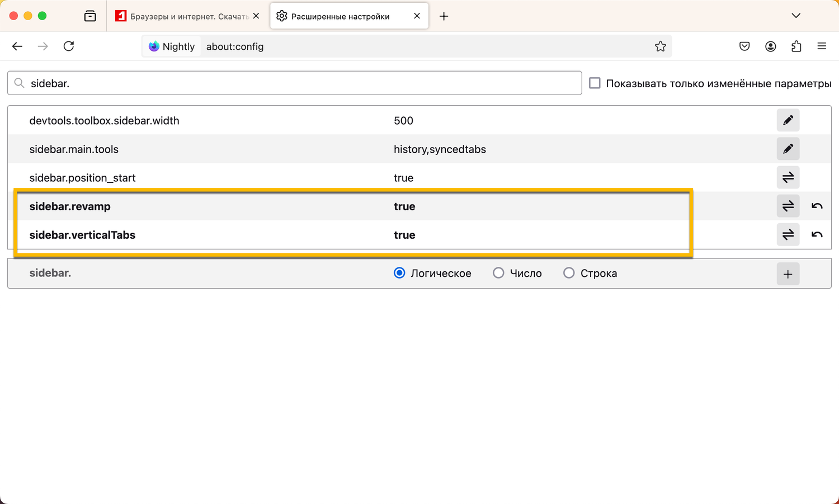Open the Pocket save icon

pyautogui.click(x=744, y=46)
